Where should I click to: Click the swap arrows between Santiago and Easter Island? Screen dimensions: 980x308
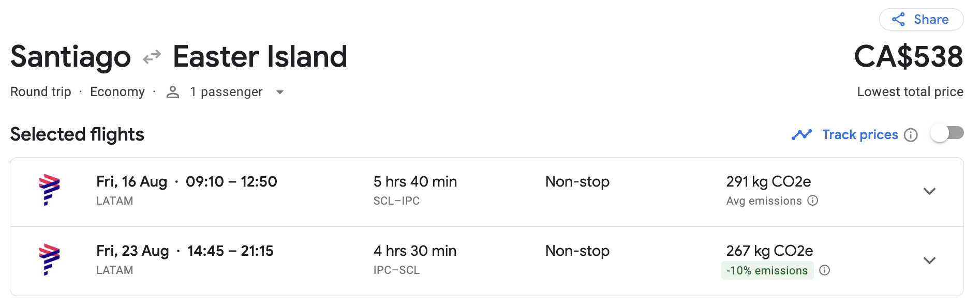point(152,57)
